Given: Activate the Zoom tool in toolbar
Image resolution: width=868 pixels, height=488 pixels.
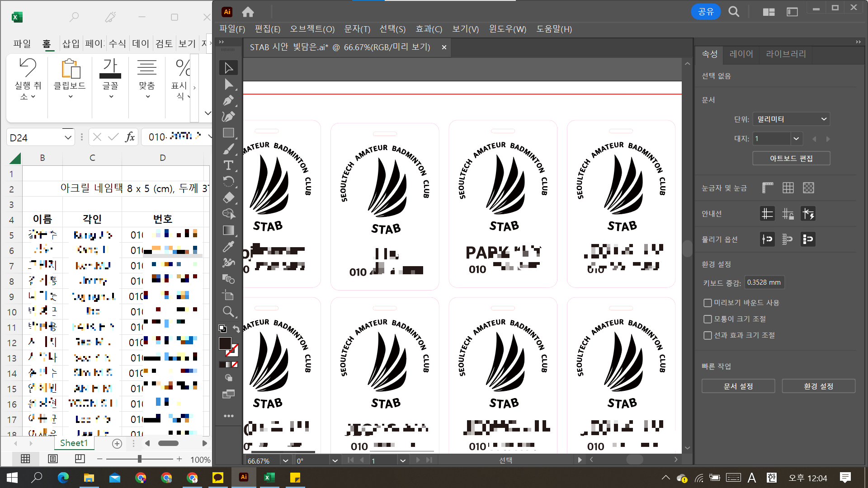Looking at the screenshot, I should click(228, 312).
